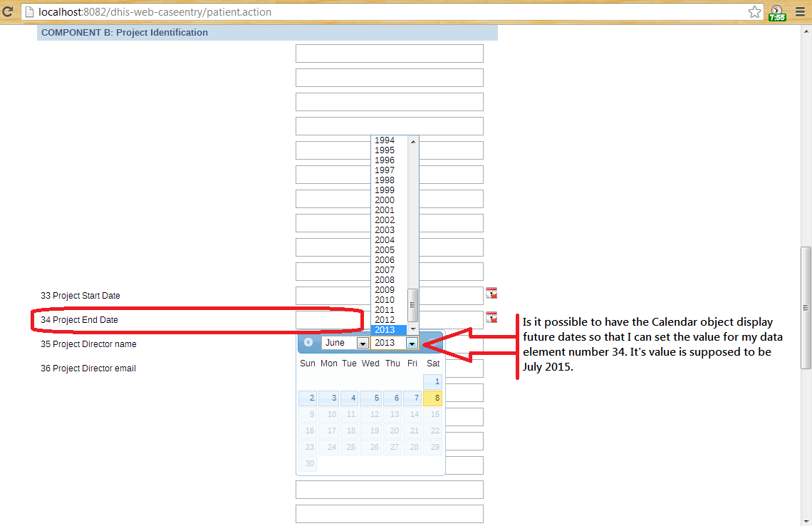Image resolution: width=812 pixels, height=526 pixels.
Task: Click the 'Wed' weekday header
Action: (370, 363)
